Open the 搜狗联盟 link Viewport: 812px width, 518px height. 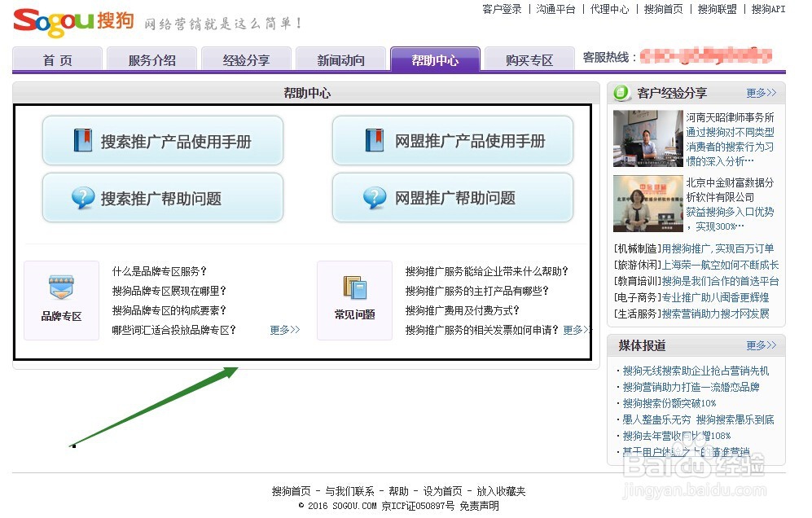(718, 9)
